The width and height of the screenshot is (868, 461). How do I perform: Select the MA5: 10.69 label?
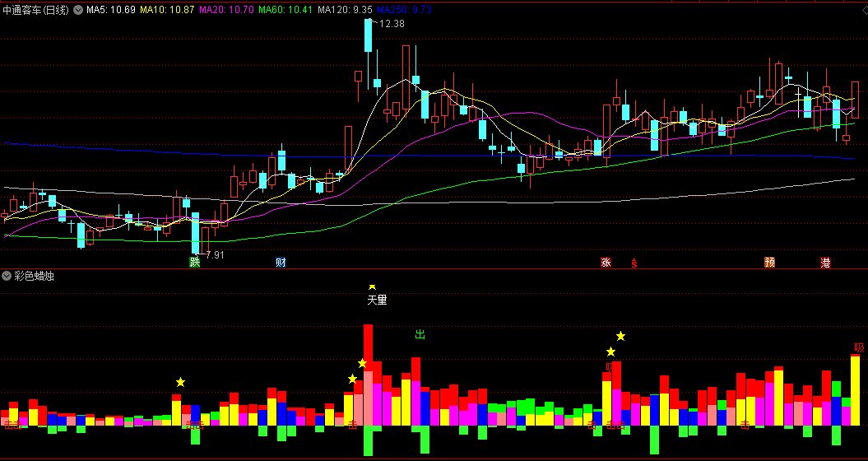[111, 10]
